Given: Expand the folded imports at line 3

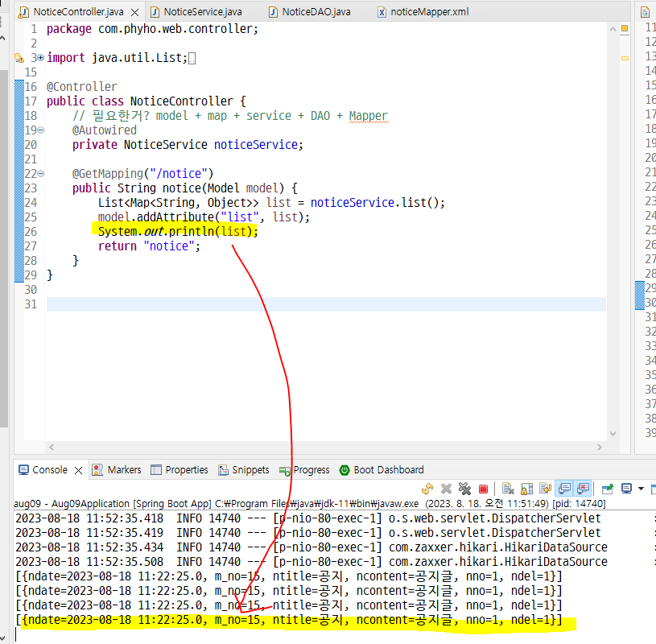Looking at the screenshot, I should point(40,58).
